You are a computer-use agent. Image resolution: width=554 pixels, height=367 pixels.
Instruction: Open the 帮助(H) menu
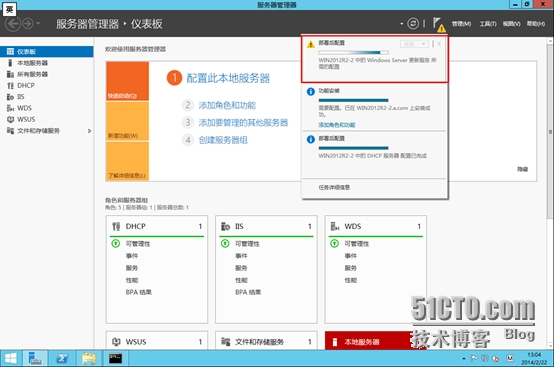(536, 24)
